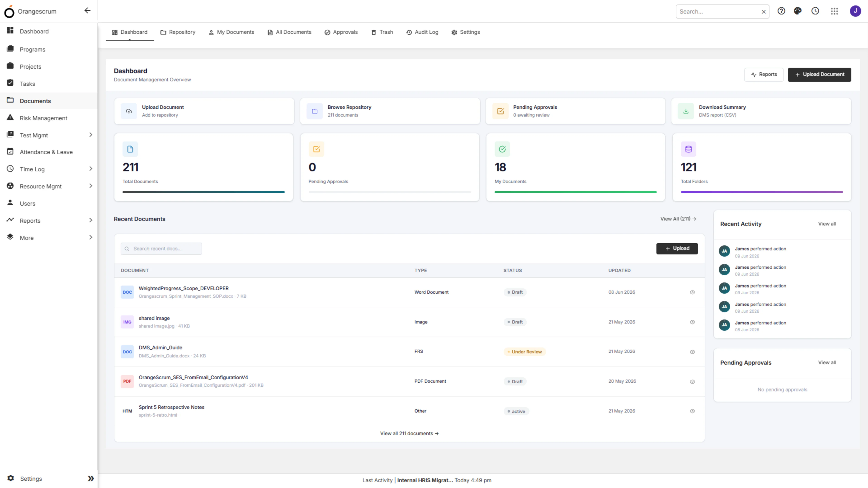Collapse sidebar with the back arrow

point(87,10)
